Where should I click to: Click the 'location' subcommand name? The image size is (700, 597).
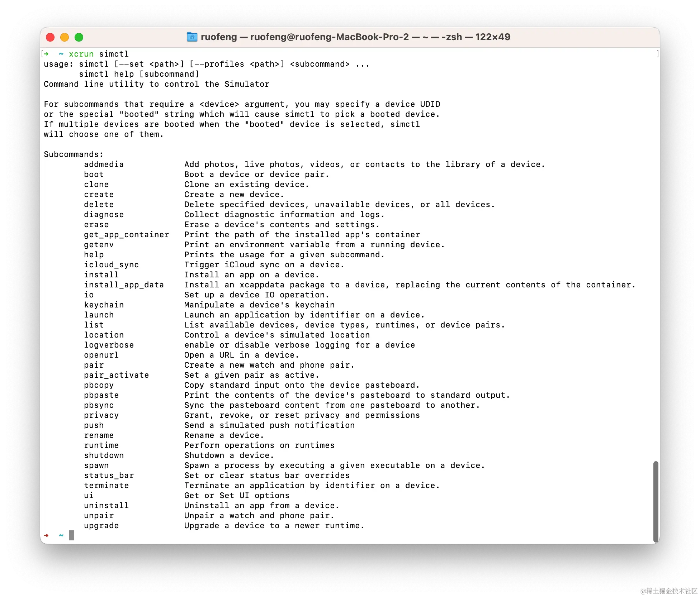click(x=104, y=335)
